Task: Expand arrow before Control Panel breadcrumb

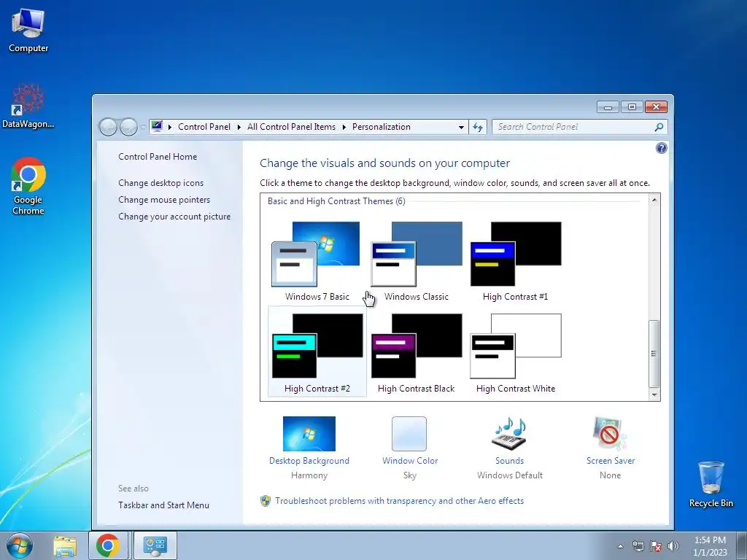Action: coord(170,127)
